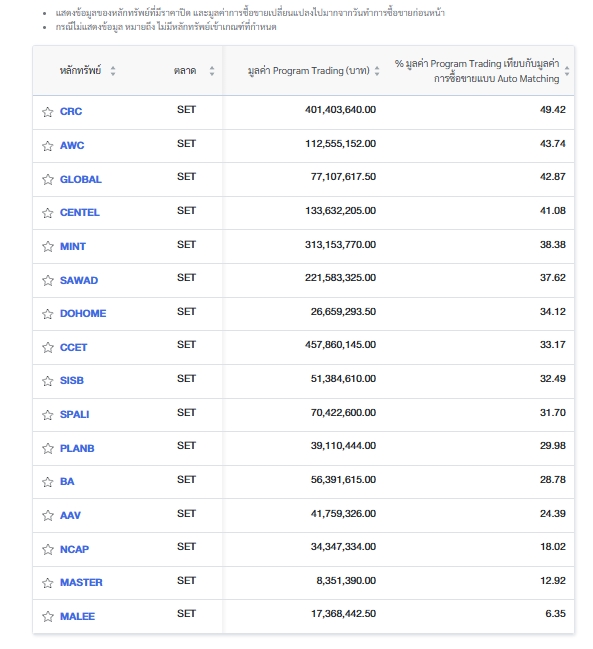
Task: Open SPALI symbol link
Action: (x=74, y=414)
